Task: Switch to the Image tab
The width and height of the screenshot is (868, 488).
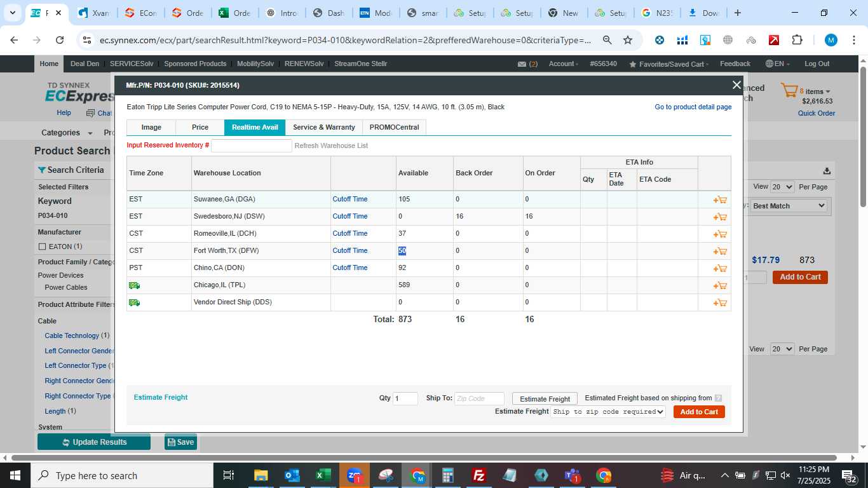Action: click(151, 128)
